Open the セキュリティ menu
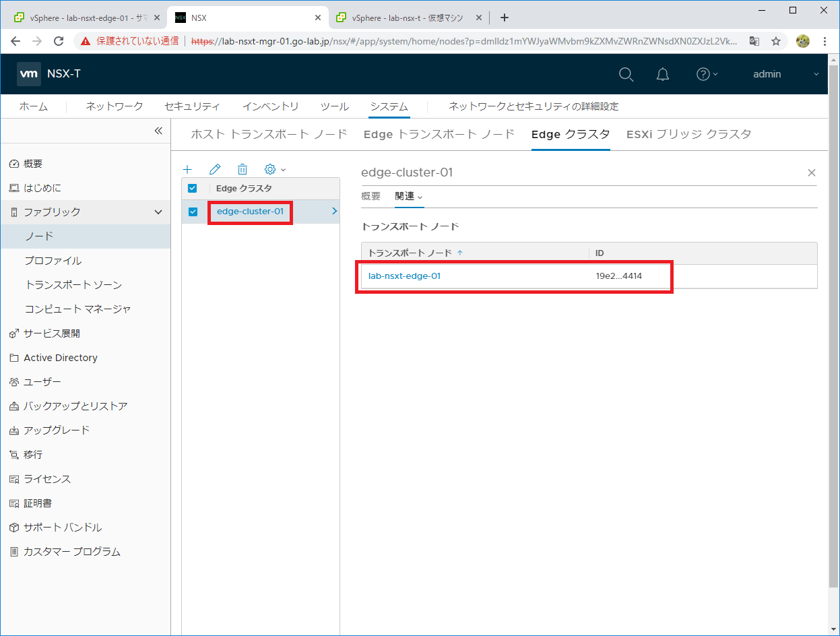 (x=192, y=106)
